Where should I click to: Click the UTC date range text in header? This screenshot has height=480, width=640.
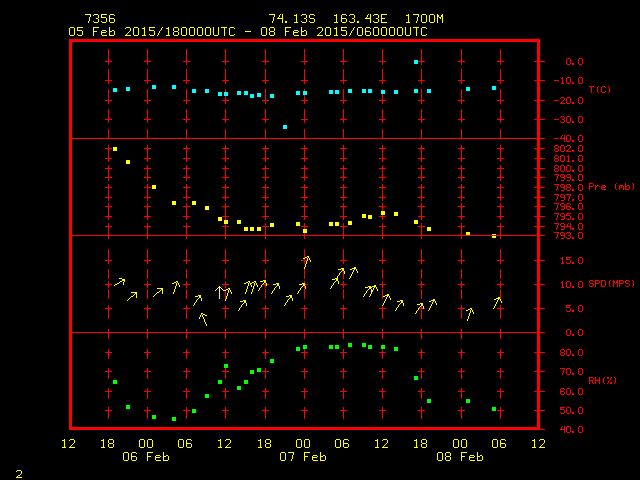tap(248, 32)
